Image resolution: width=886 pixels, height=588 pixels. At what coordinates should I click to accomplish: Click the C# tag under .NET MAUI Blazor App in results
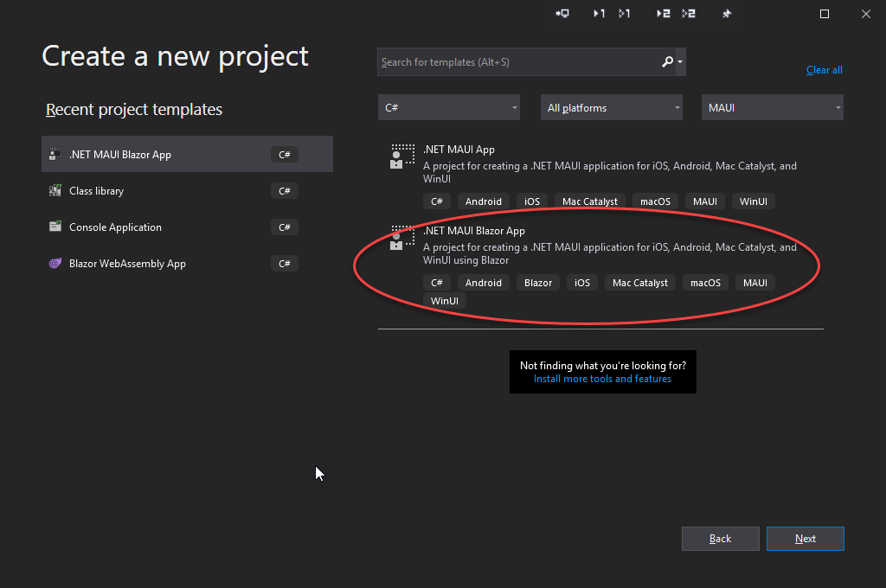[x=437, y=283]
